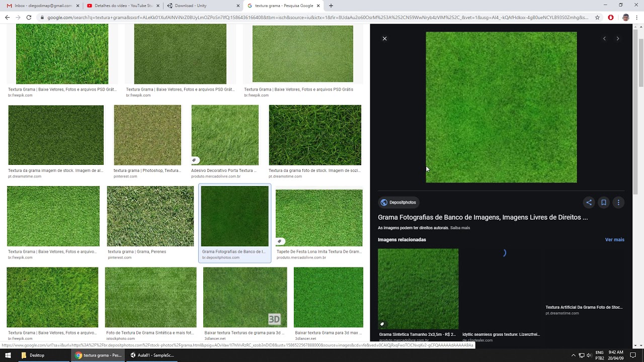The image size is (644, 362).
Task: Go to previous image in preview
Action: pyautogui.click(x=604, y=39)
